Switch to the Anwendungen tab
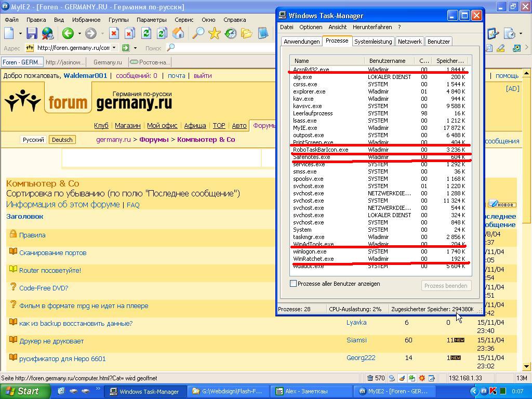 [x=302, y=42]
